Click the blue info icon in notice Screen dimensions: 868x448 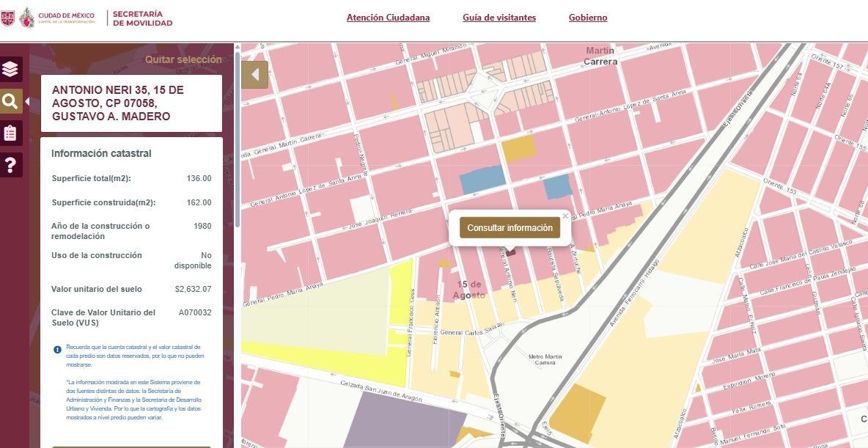57,350
